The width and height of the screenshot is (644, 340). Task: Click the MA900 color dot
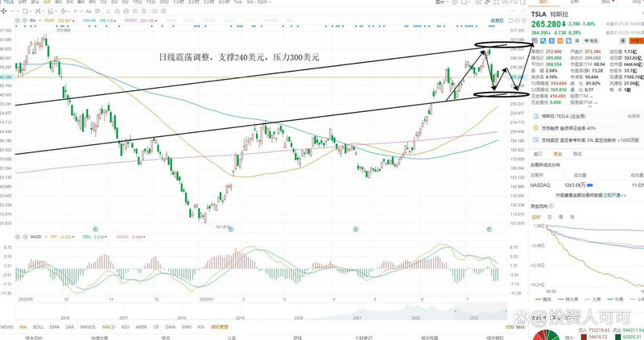(x=156, y=21)
